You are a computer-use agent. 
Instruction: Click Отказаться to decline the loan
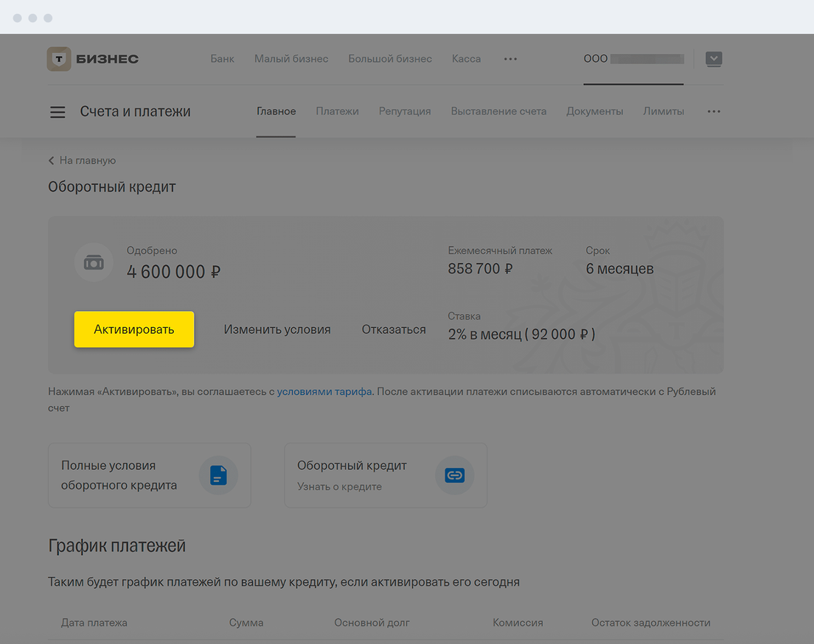[394, 329]
